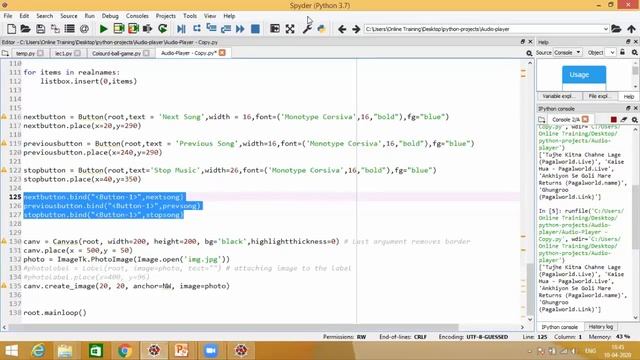Switch to the Variable explorer tab
This screenshot has width=640, height=360.
[558, 96]
